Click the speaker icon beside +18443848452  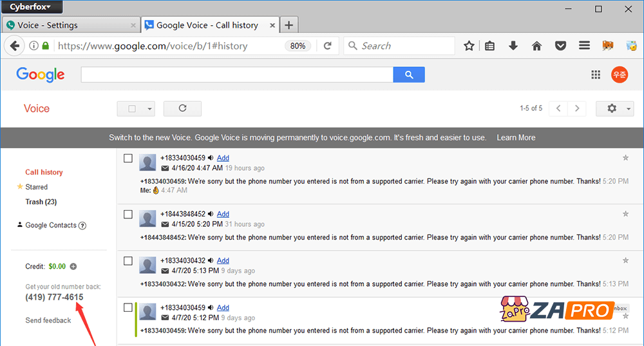(211, 214)
